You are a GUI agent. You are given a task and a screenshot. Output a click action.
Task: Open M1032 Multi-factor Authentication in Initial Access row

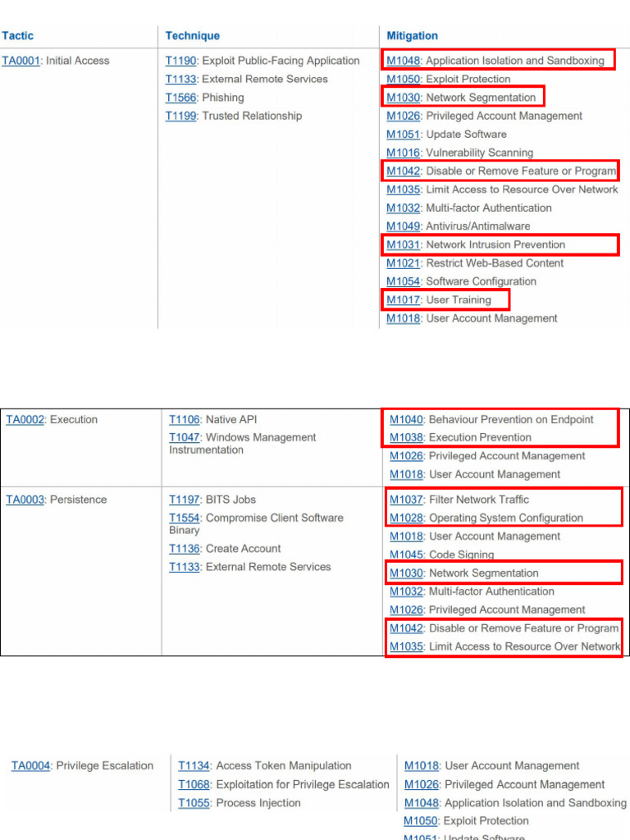(x=404, y=208)
